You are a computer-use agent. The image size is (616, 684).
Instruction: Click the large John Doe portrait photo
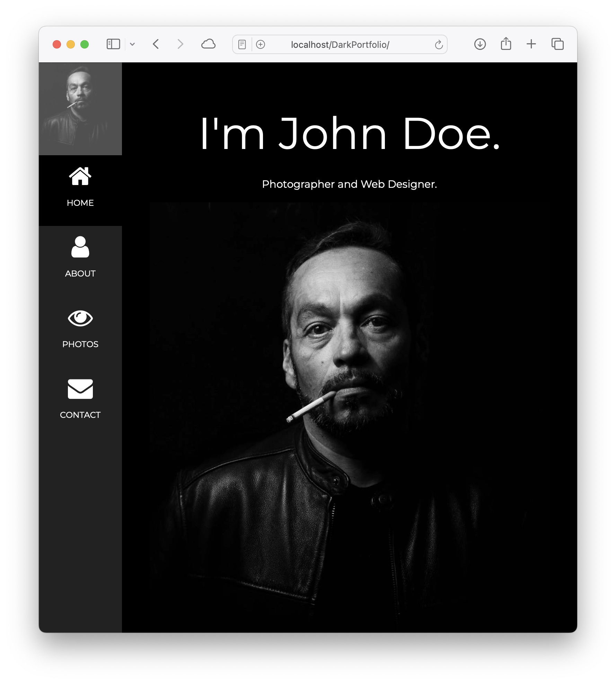pos(350,417)
